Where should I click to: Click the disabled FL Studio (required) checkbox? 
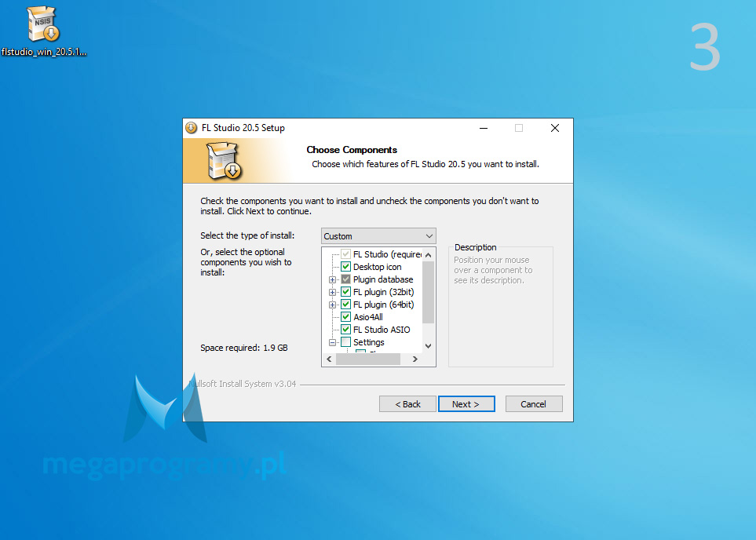(x=345, y=254)
